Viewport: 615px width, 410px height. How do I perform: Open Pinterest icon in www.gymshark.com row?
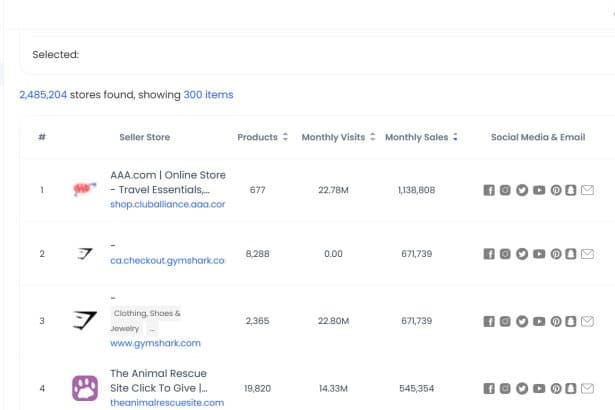coord(556,321)
